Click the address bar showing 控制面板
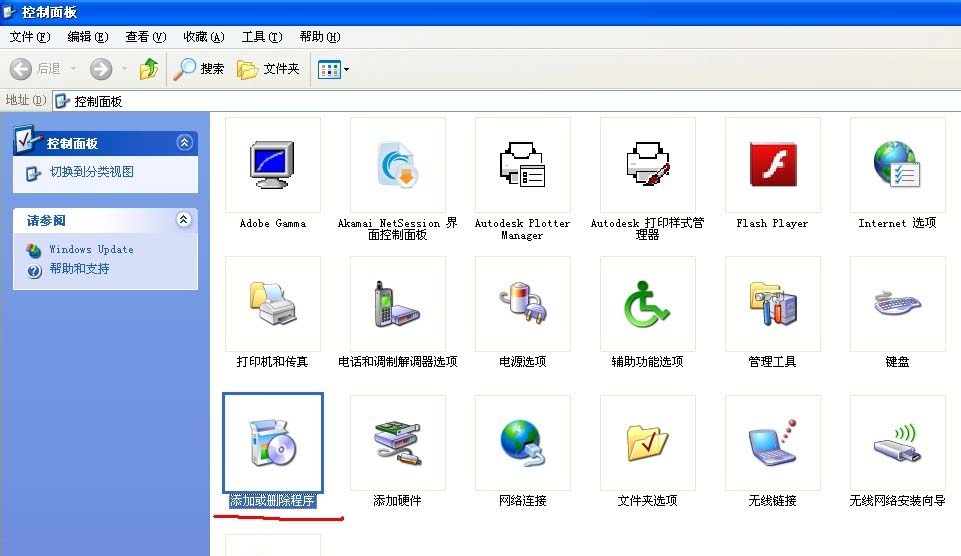 pos(507,101)
